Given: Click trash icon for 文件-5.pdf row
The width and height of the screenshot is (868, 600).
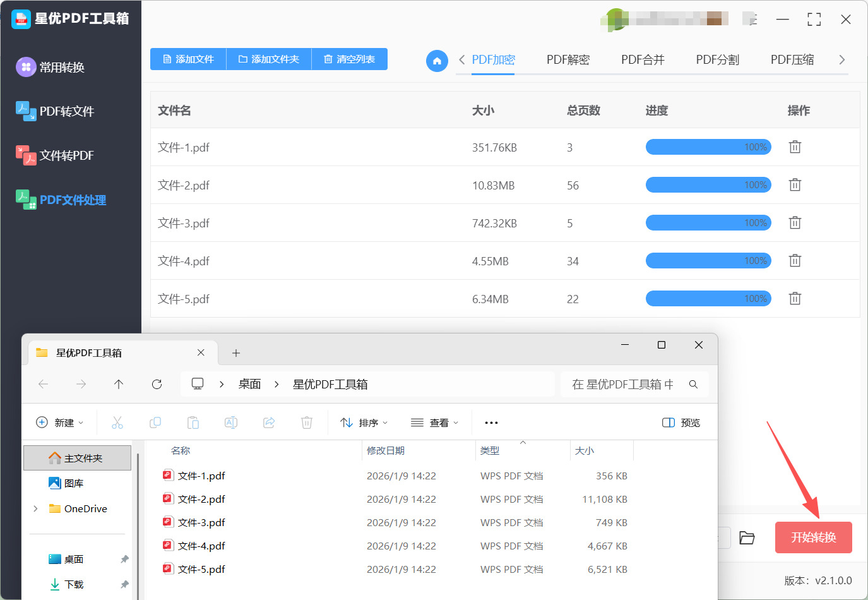Looking at the screenshot, I should point(795,299).
